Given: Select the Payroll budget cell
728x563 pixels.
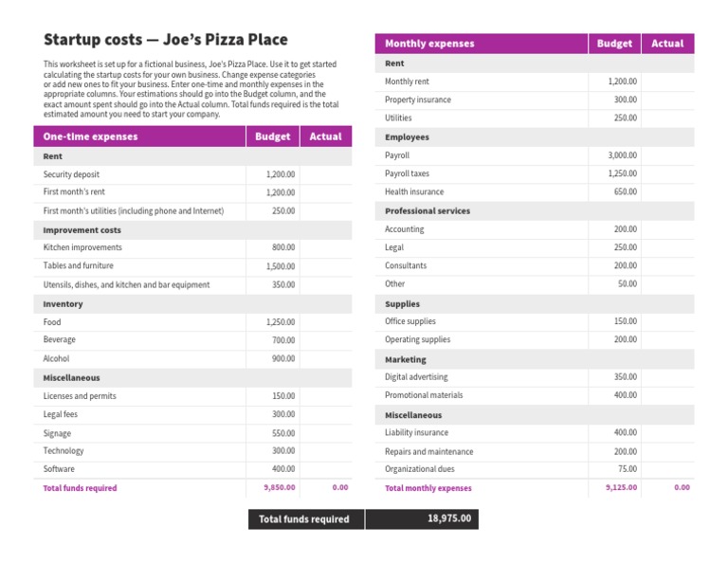Looking at the screenshot, I should click(x=623, y=155).
